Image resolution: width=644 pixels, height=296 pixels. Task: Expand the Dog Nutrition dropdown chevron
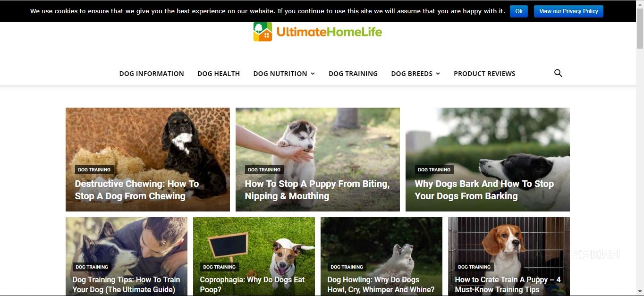(313, 74)
